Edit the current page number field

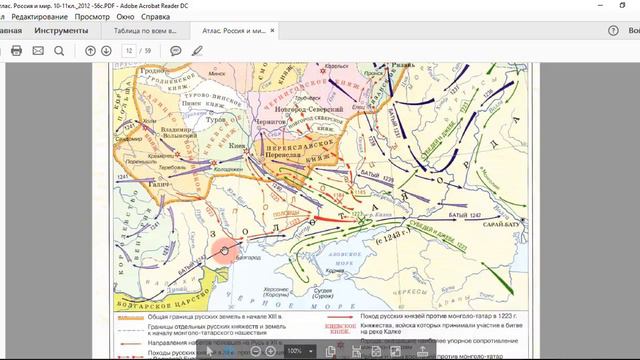pyautogui.click(x=129, y=51)
